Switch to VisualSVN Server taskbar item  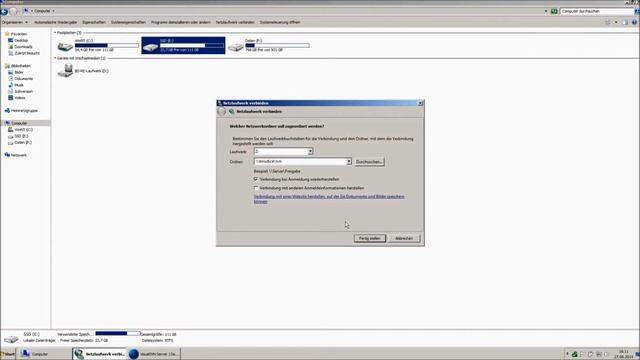pyautogui.click(x=154, y=354)
